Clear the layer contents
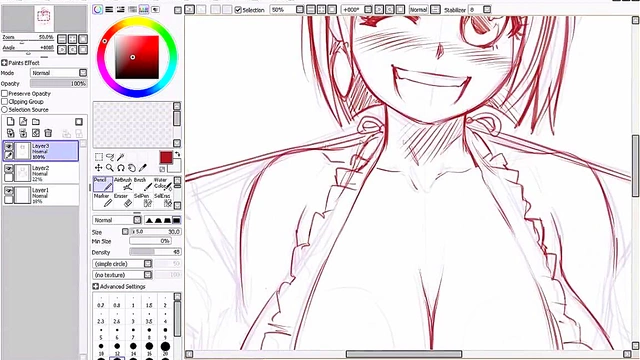This screenshot has height=360, width=640. [36, 133]
